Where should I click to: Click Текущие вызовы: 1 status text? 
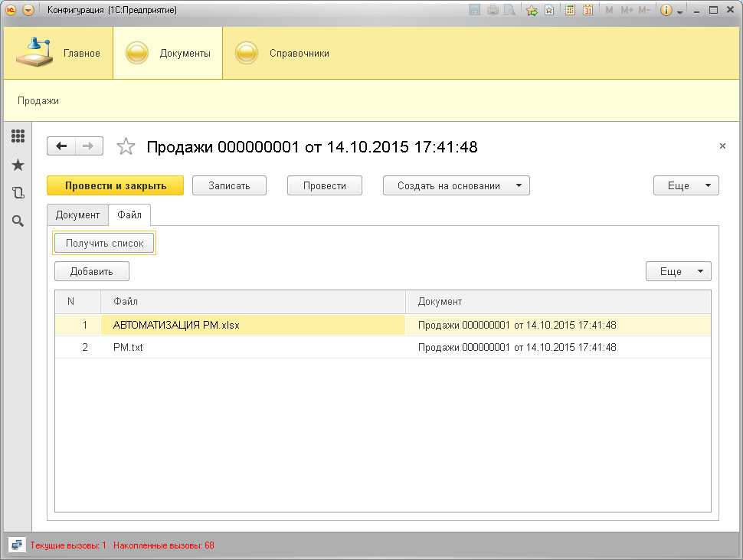click(x=68, y=545)
